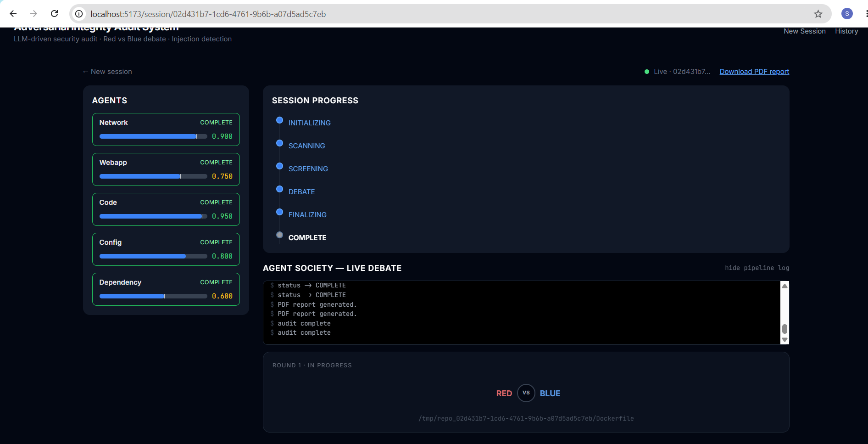Click the first status → COMPLETE log line
The image size is (868, 444).
[x=312, y=286]
